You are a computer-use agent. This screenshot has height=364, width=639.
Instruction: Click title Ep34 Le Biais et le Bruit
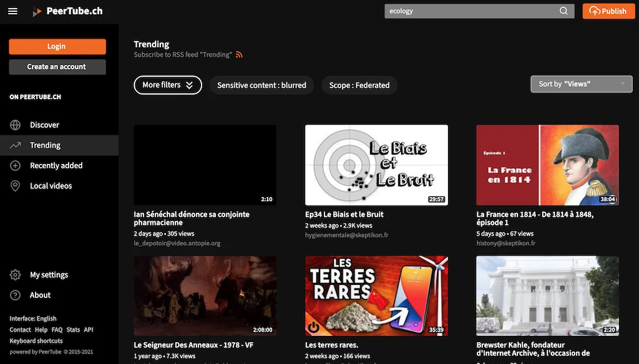pos(344,214)
